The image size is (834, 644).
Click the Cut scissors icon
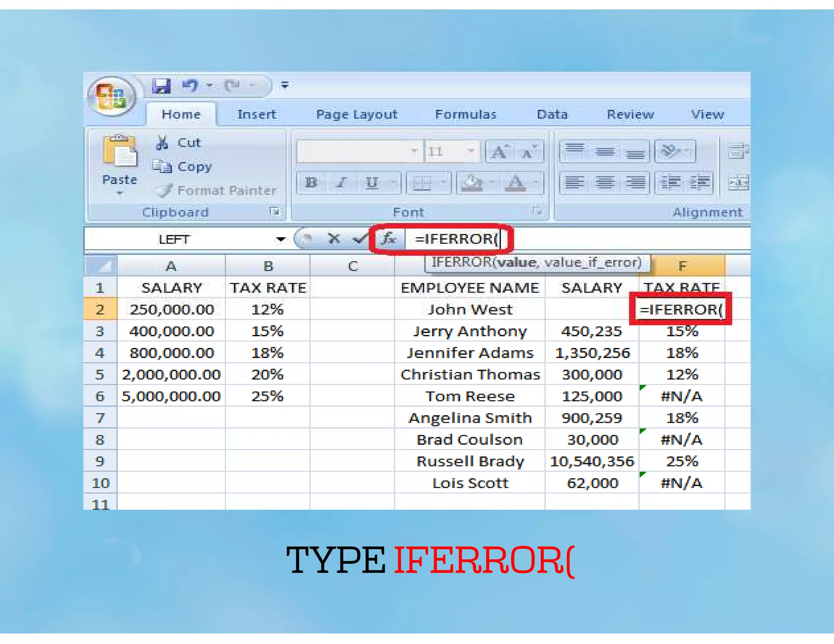[162, 142]
